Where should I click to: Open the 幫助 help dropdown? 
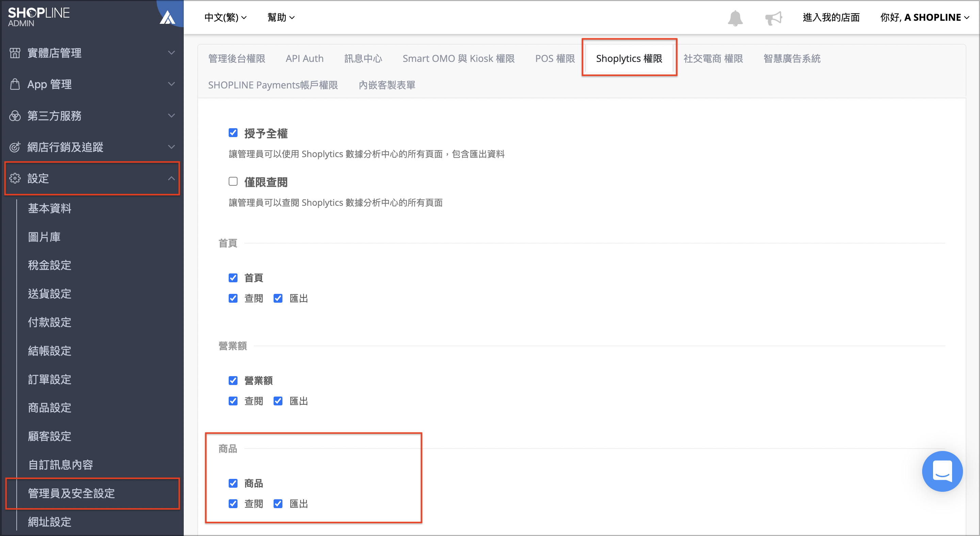[x=281, y=17]
